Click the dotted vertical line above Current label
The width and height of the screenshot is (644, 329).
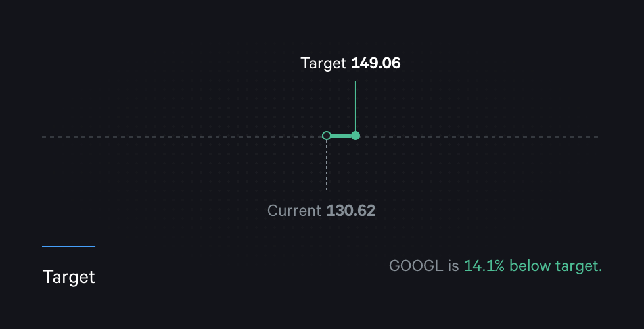click(x=327, y=168)
